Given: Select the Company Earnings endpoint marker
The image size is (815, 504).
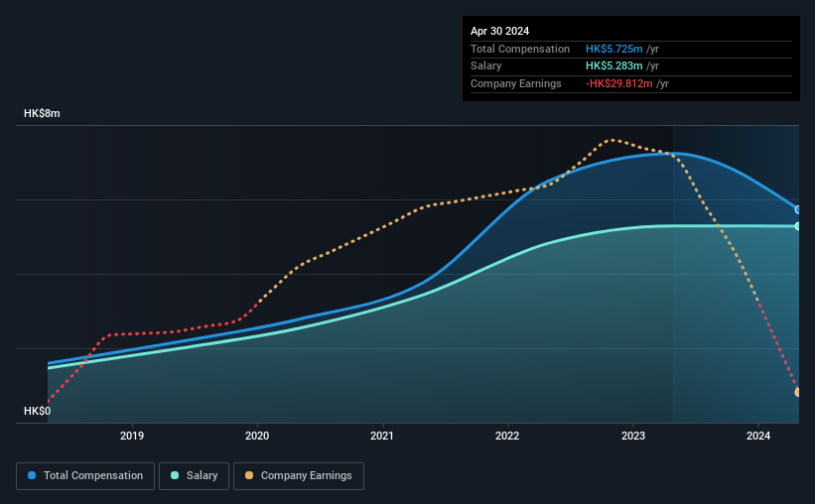Looking at the screenshot, I should point(798,392).
